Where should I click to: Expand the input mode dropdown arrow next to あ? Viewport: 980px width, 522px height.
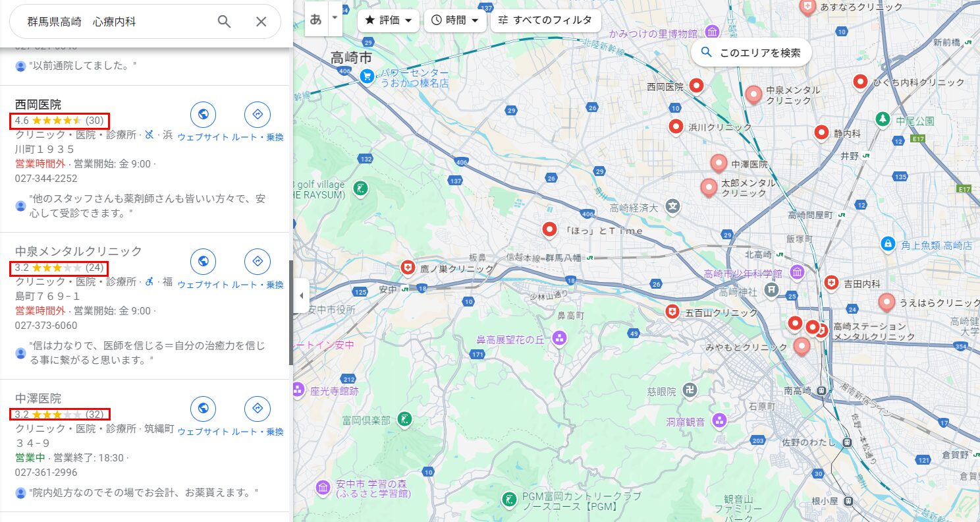pyautogui.click(x=335, y=18)
